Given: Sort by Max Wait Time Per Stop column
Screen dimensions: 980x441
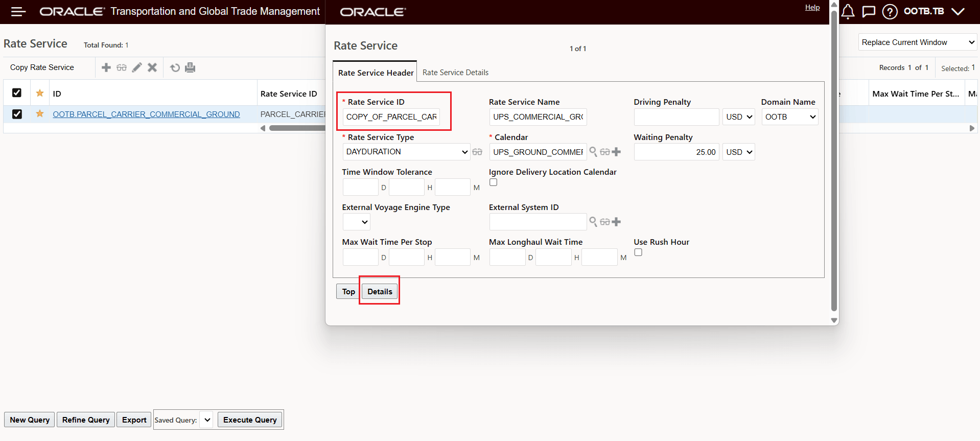Looking at the screenshot, I should click(x=916, y=94).
